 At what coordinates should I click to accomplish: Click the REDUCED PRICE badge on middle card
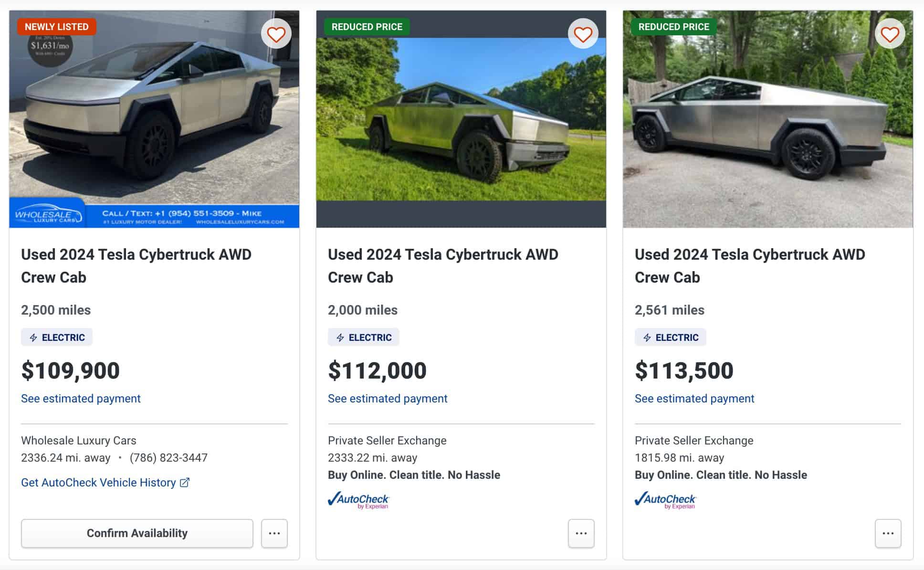click(366, 27)
